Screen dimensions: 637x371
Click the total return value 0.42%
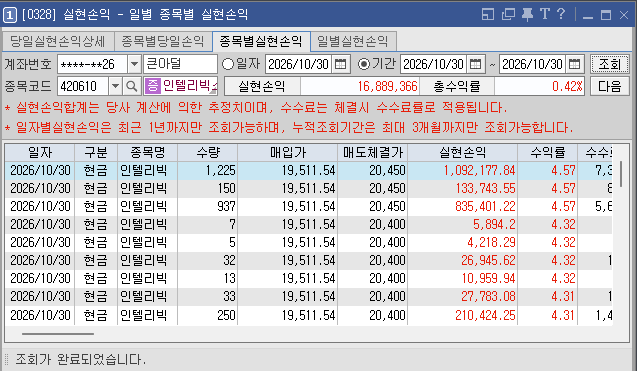tap(567, 86)
